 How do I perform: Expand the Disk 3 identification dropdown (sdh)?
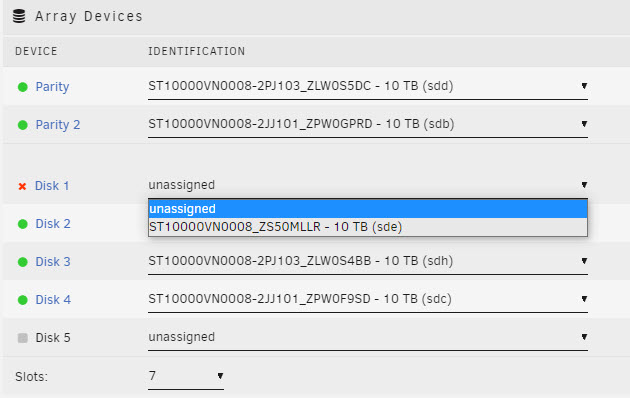coord(368,261)
